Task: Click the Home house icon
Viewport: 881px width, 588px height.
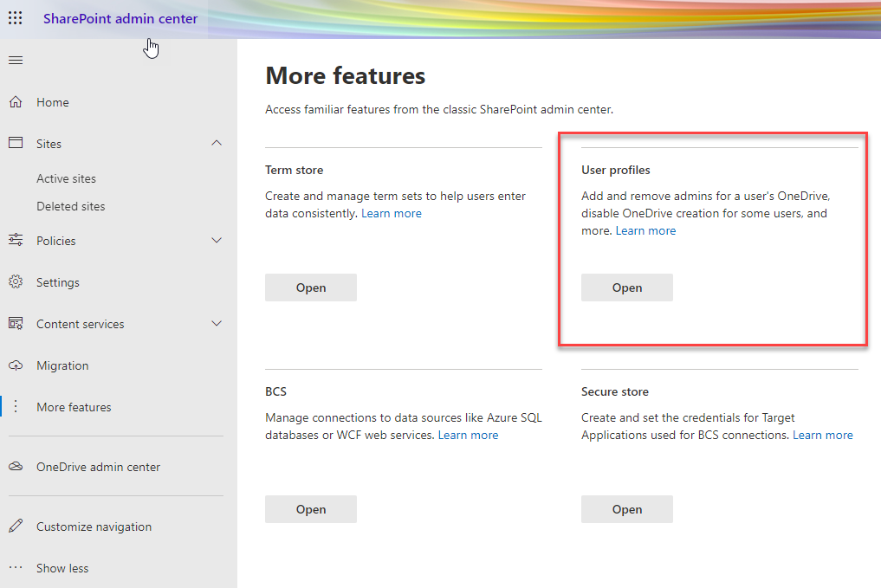Action: click(16, 102)
